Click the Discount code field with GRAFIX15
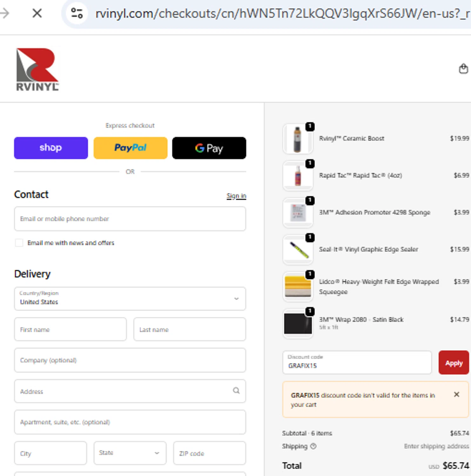Screen dimensions: 471x476 click(x=357, y=362)
